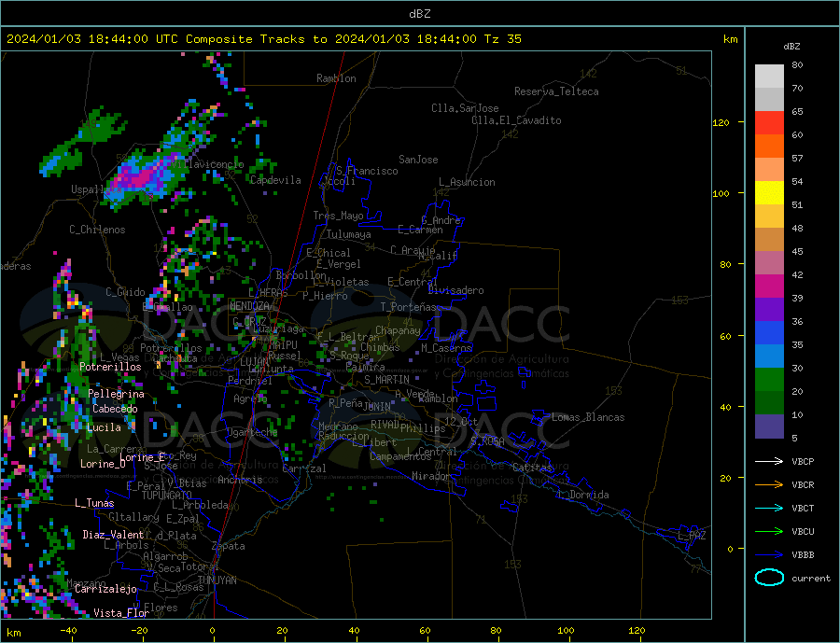
Task: Click the pink 'Carrizalejo' label
Action: coord(105,590)
